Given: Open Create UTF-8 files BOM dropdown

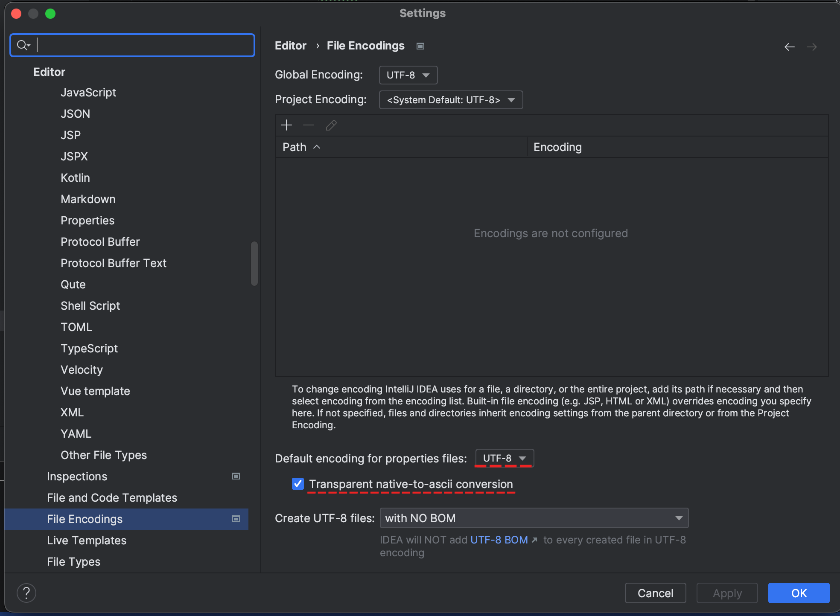Looking at the screenshot, I should click(x=534, y=518).
